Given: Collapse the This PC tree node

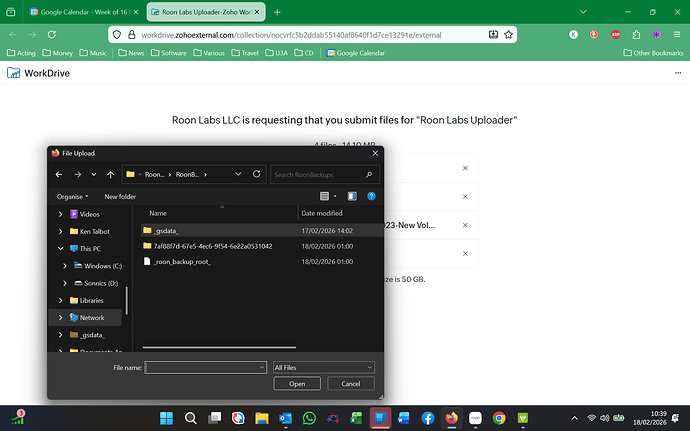Looking at the screenshot, I should tap(60, 248).
